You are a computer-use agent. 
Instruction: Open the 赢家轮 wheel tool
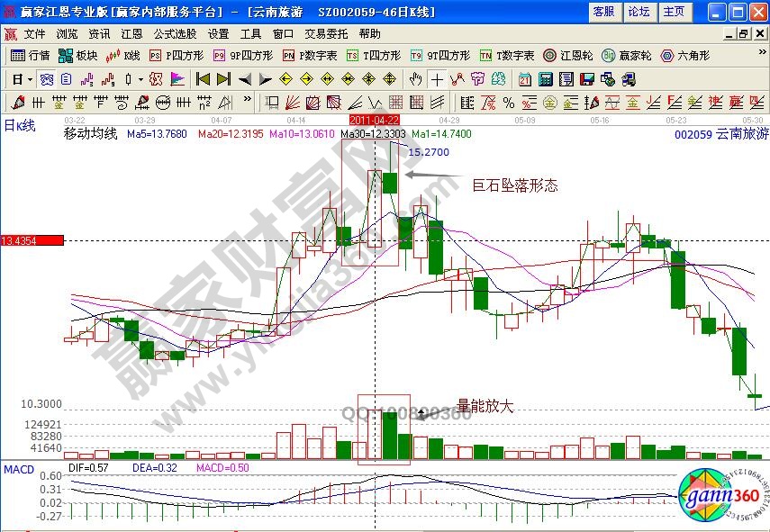(626, 56)
